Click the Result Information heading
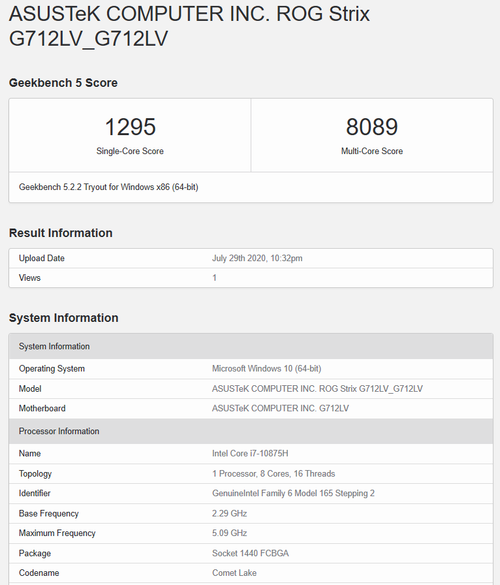 point(60,233)
